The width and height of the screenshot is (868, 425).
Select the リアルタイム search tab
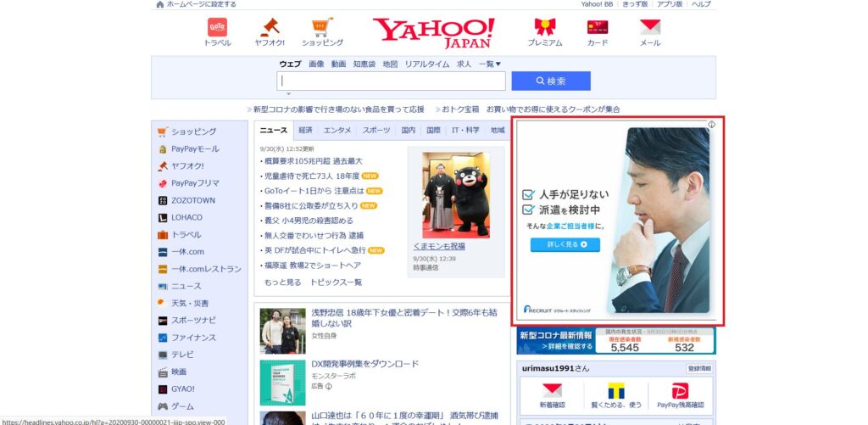427,64
